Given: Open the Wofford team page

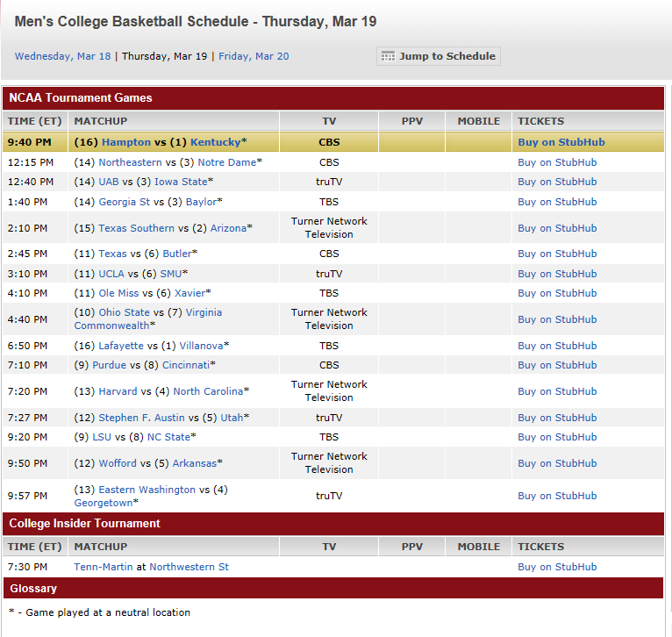Looking at the screenshot, I should 118,463.
